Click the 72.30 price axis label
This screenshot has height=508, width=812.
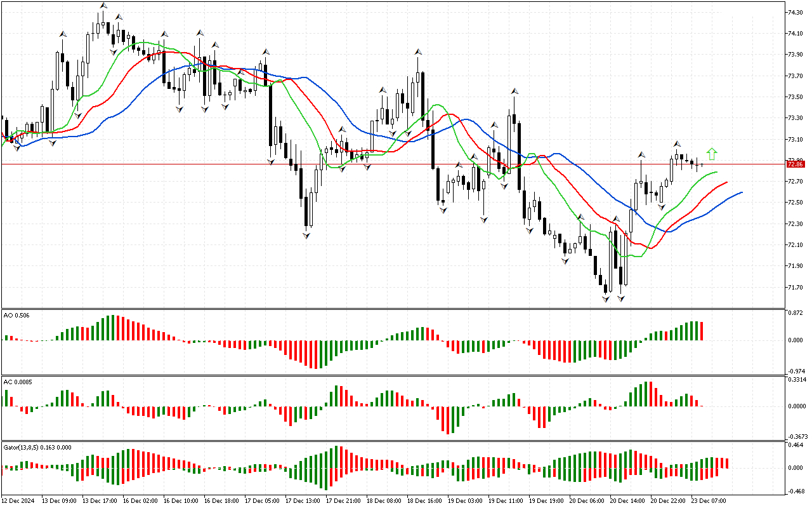(x=796, y=224)
